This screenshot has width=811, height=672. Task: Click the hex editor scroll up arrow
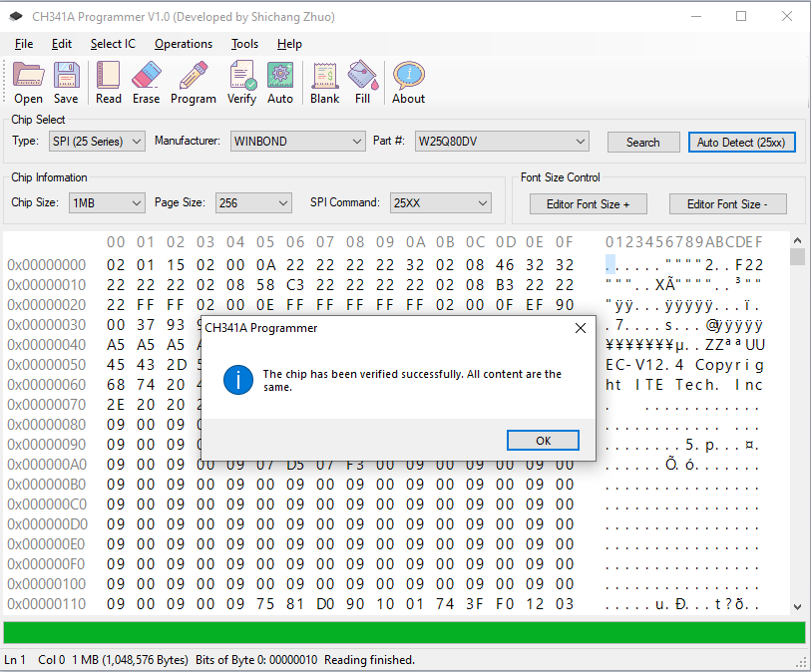tap(798, 240)
